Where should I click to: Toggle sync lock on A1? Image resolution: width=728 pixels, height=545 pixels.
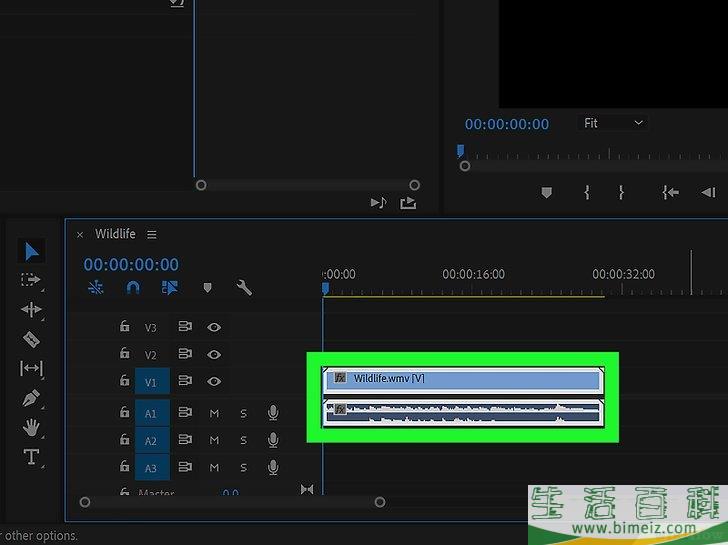[185, 412]
